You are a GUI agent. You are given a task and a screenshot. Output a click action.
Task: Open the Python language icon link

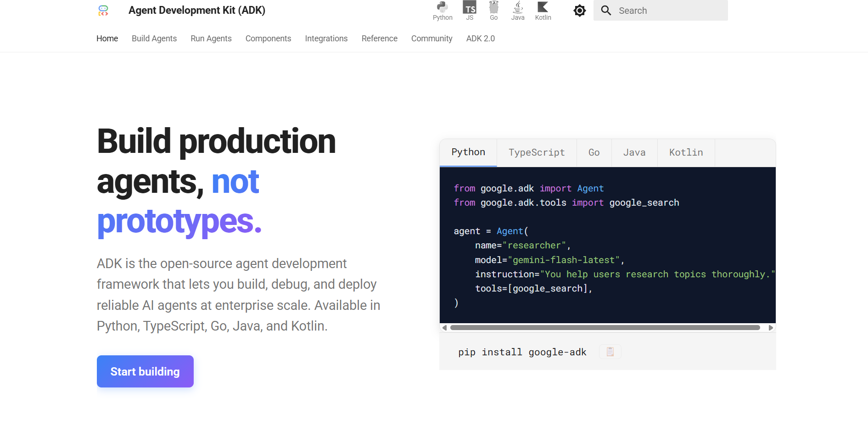click(x=442, y=11)
